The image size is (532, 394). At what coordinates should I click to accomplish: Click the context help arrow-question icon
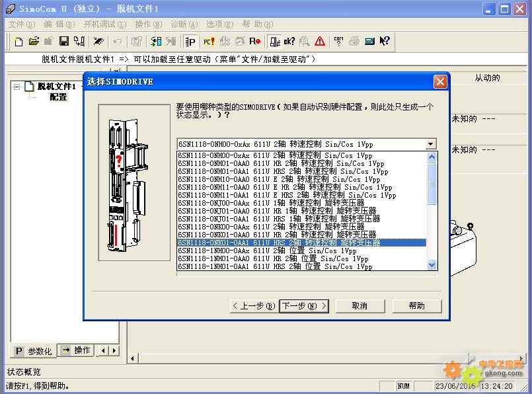pyautogui.click(x=385, y=42)
